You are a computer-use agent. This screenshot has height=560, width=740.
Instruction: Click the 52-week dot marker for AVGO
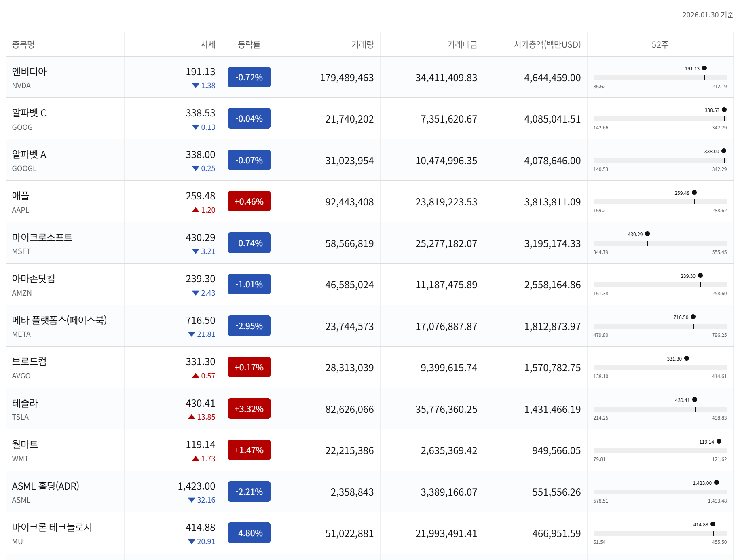(x=687, y=358)
